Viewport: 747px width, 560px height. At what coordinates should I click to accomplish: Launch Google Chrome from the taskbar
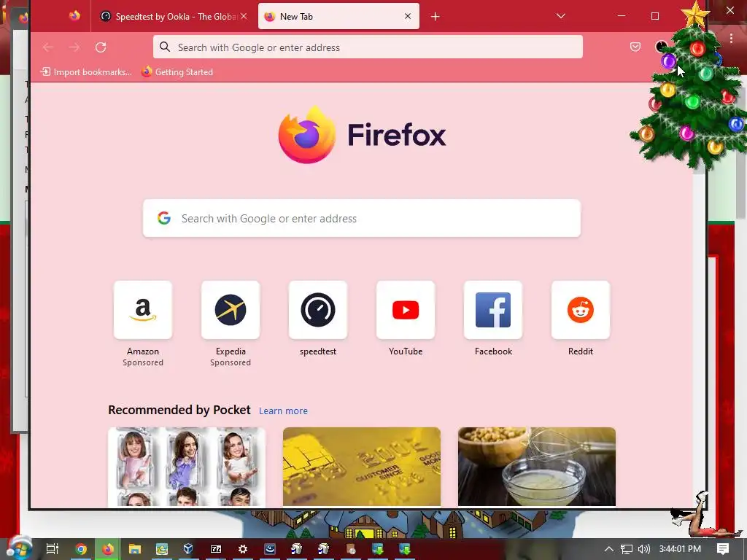[80, 549]
